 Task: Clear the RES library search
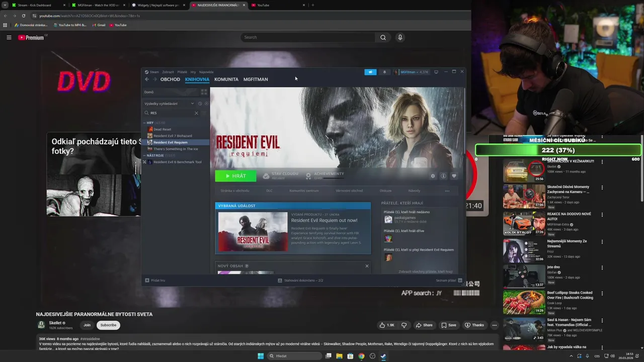[x=196, y=113]
